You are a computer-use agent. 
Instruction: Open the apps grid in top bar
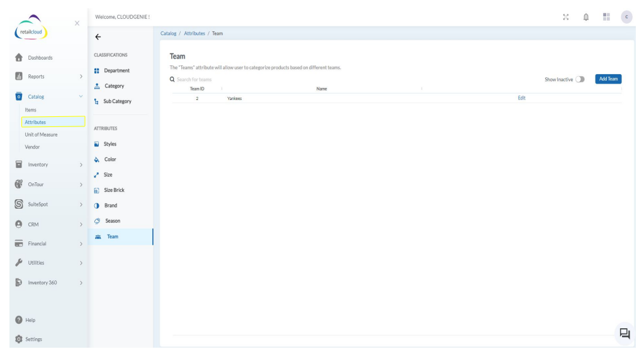[607, 17]
